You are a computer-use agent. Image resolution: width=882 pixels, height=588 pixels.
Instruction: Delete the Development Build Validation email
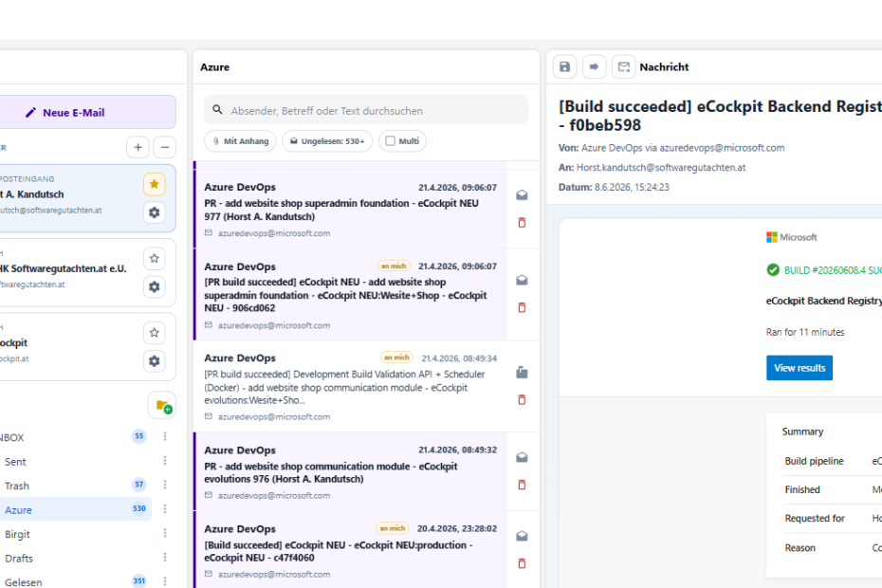pyautogui.click(x=522, y=400)
